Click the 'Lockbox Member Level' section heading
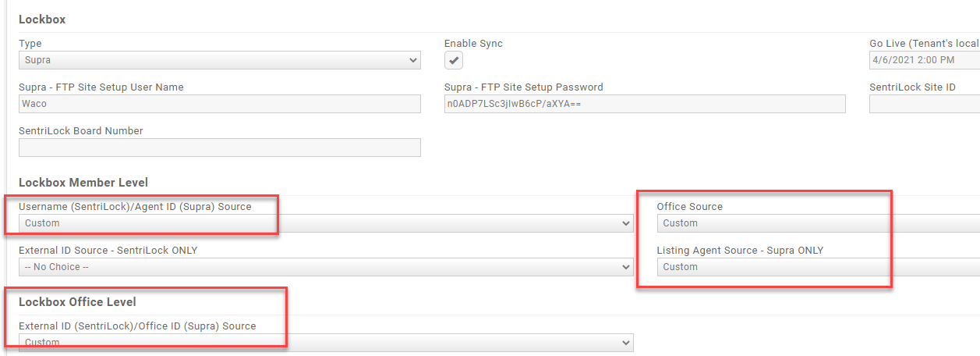980x356 pixels. [83, 183]
